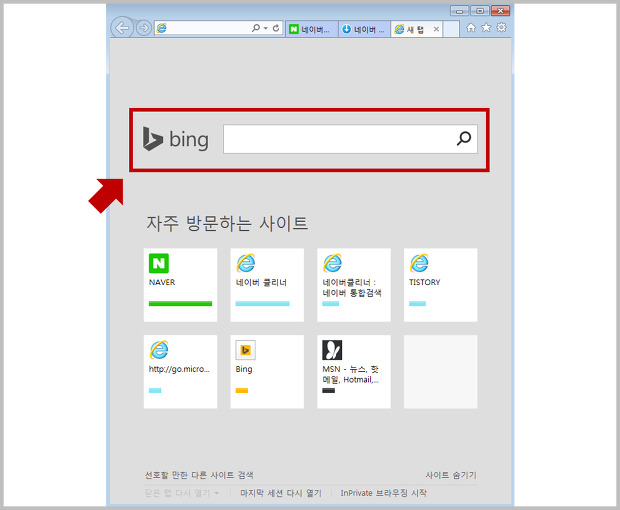Click 선호할 만한 다른 사이트 검색 link

click(x=199, y=475)
